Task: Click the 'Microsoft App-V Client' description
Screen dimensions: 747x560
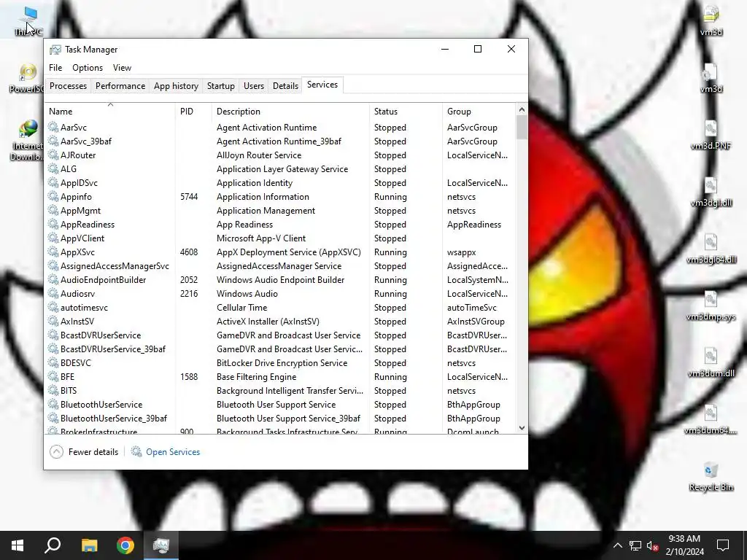Action: [x=261, y=238]
